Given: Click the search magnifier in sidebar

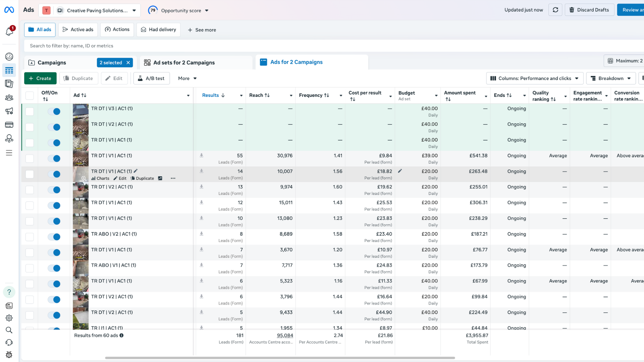Looking at the screenshot, I should click(x=9, y=330).
